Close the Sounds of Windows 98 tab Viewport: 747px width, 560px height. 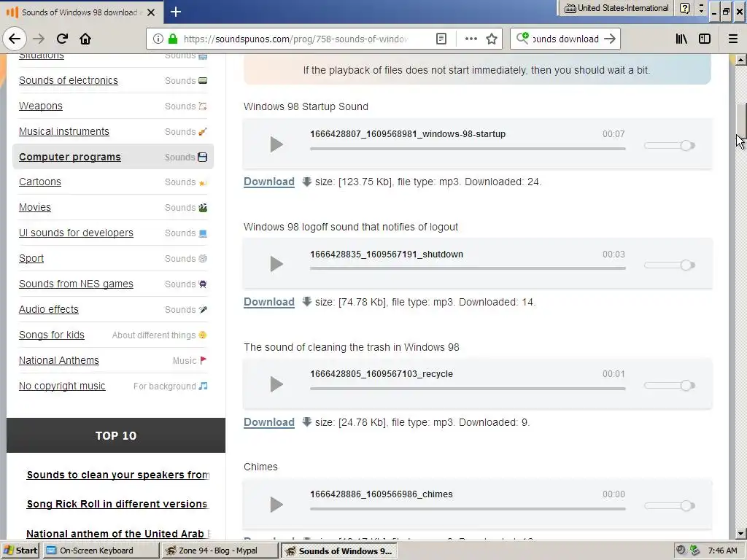151,12
